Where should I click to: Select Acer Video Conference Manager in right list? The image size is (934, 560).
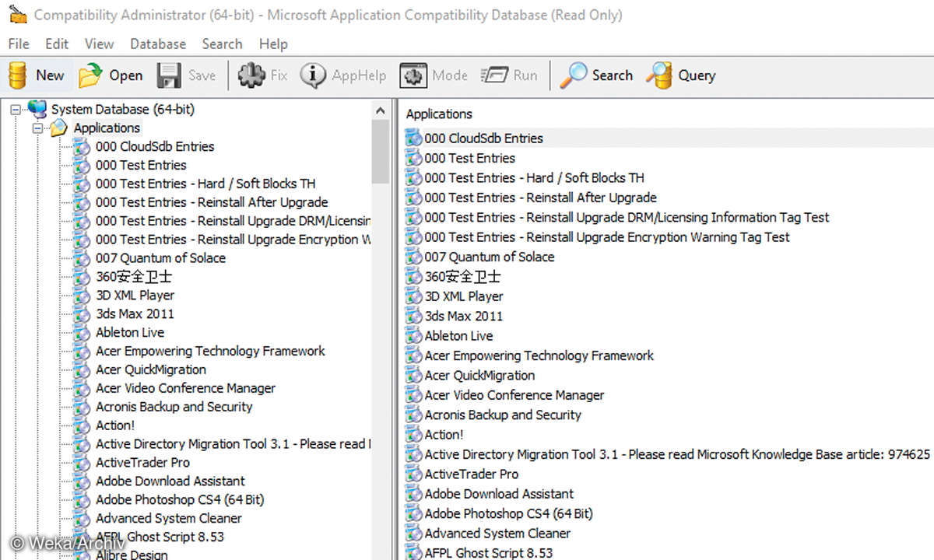[x=514, y=395]
